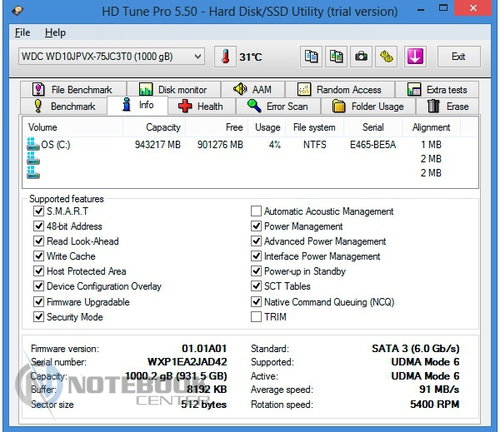Switch to the Disk monitor tab
Screen dimensions: 500x432
[x=174, y=89]
